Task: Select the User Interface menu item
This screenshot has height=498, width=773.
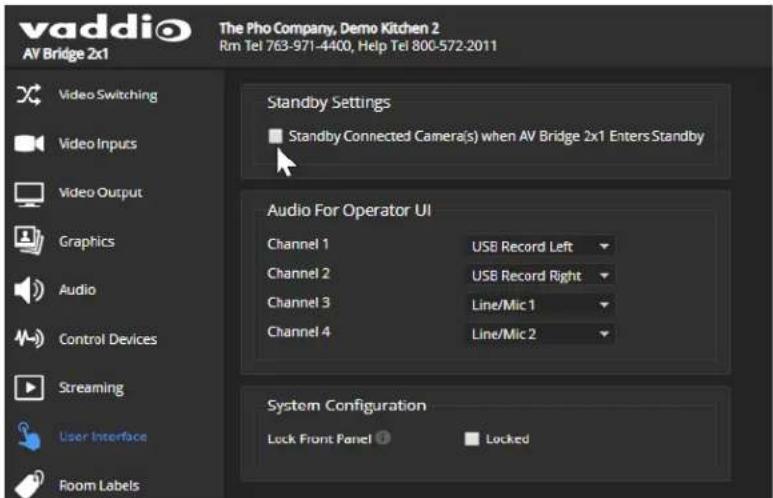Action: (103, 436)
